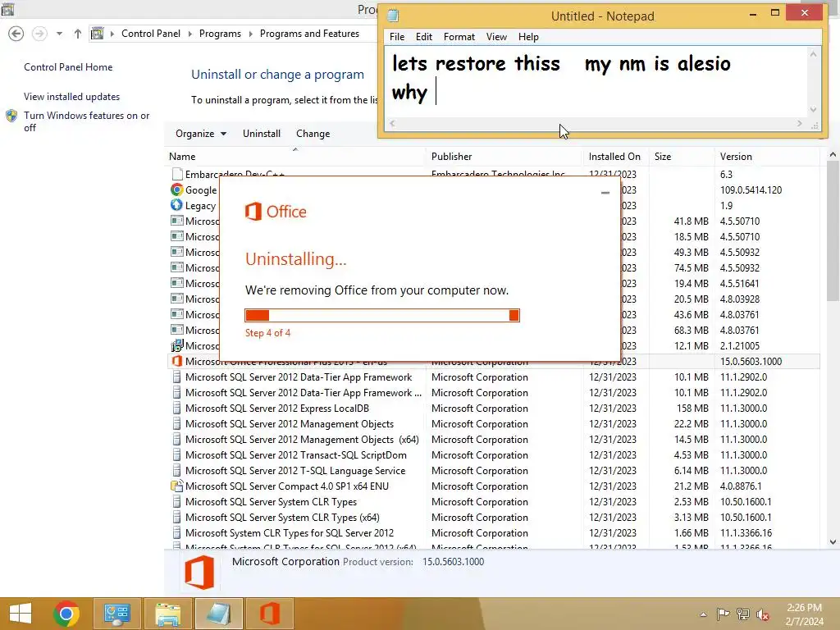Viewport: 840px width, 630px height.
Task: Select Microsoft SQL Server System CLR Types (x64)
Action: [282, 518]
